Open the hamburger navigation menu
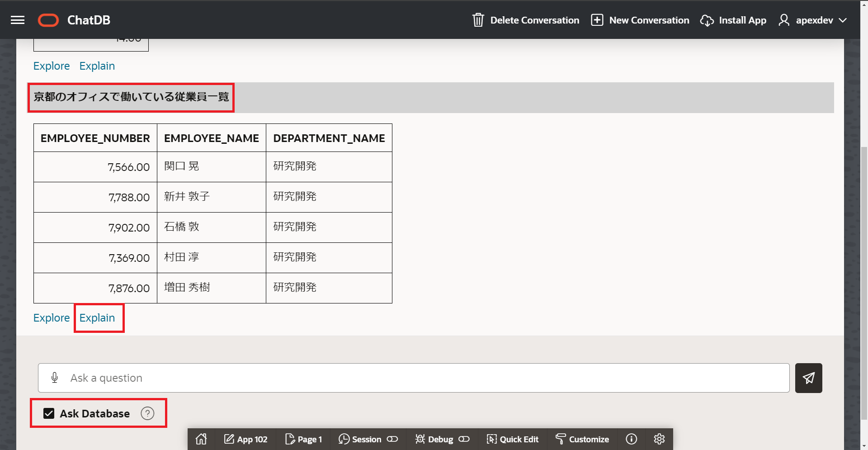 pos(18,20)
